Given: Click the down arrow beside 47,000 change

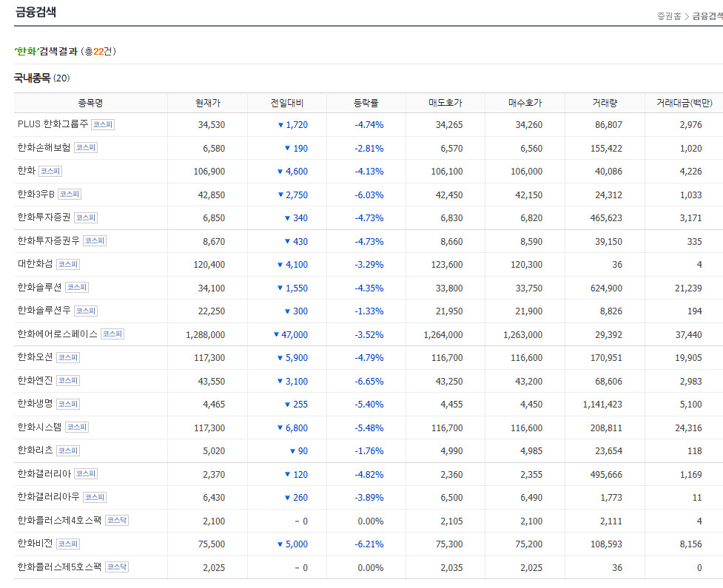Looking at the screenshot, I should 276,334.
